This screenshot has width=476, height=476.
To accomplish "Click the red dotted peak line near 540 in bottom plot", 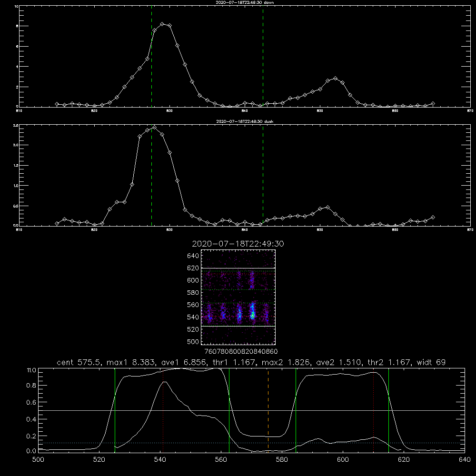I will (163, 411).
